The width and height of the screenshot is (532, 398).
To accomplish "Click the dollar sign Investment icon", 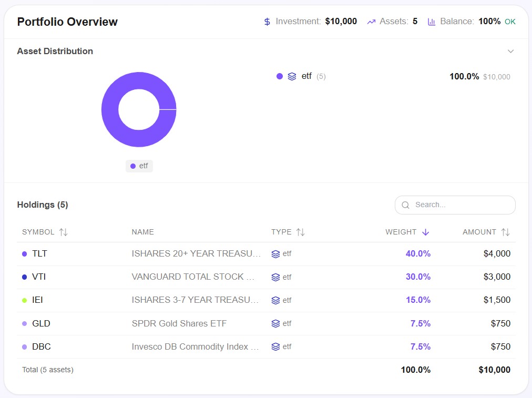I will pyautogui.click(x=266, y=22).
